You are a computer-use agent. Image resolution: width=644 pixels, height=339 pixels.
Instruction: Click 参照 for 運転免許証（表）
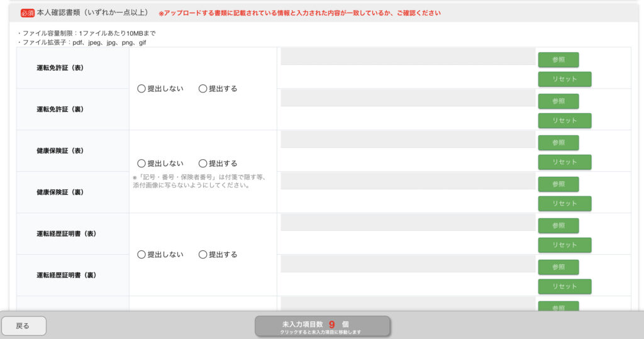point(558,60)
